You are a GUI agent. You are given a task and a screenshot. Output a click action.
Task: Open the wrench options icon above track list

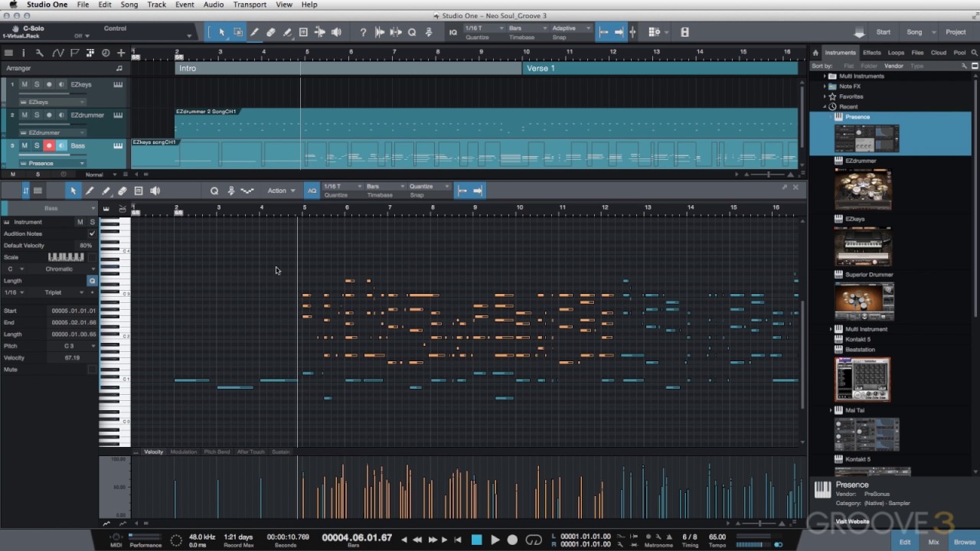40,53
